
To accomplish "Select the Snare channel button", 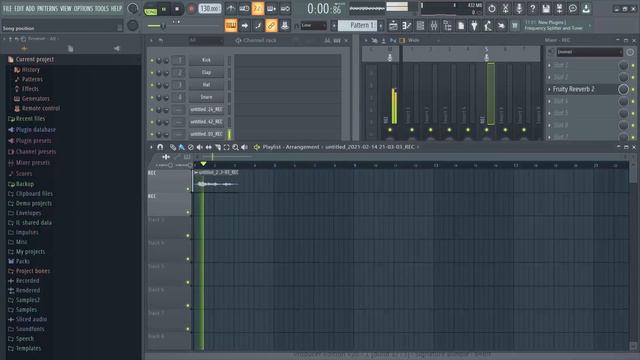I will (x=206, y=97).
